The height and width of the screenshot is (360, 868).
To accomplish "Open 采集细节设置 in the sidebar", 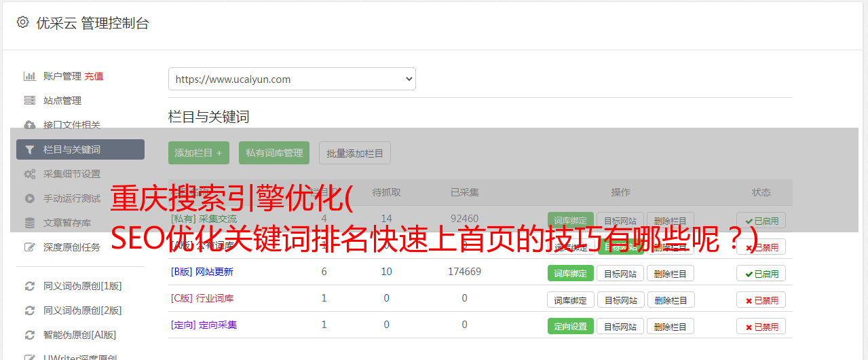I will tap(72, 174).
